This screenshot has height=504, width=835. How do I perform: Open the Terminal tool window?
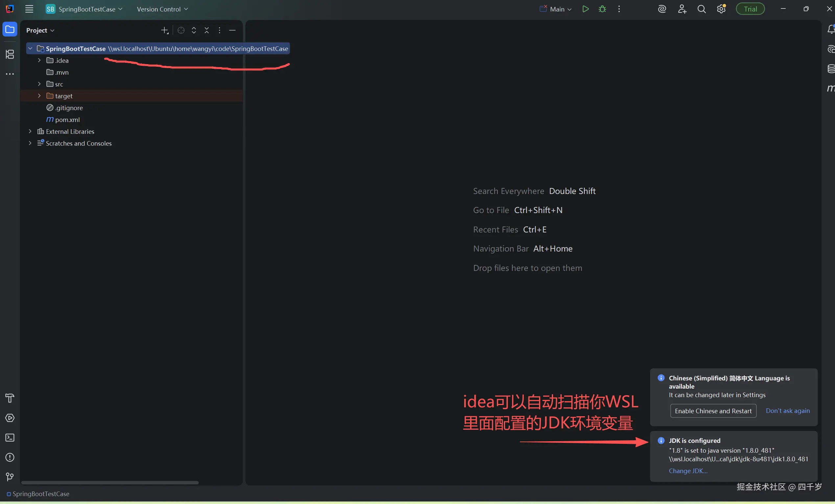(10, 438)
